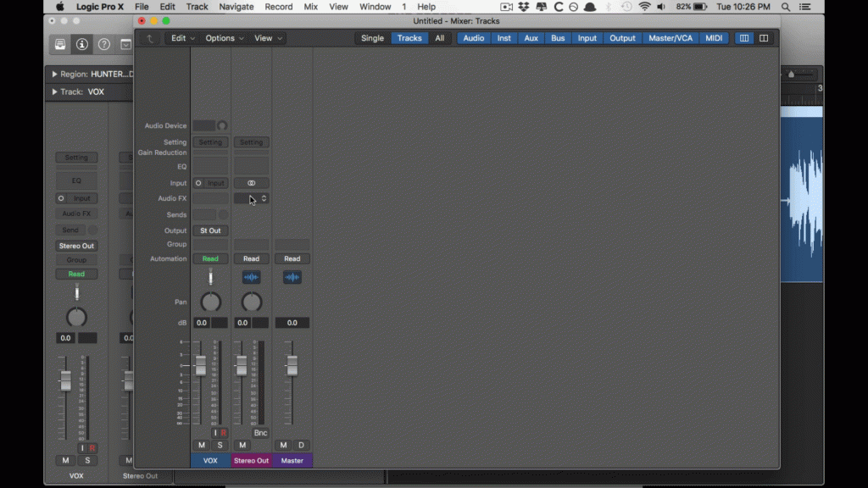Click the VOX volume fader in Mixer
The image size is (868, 488).
(x=200, y=365)
